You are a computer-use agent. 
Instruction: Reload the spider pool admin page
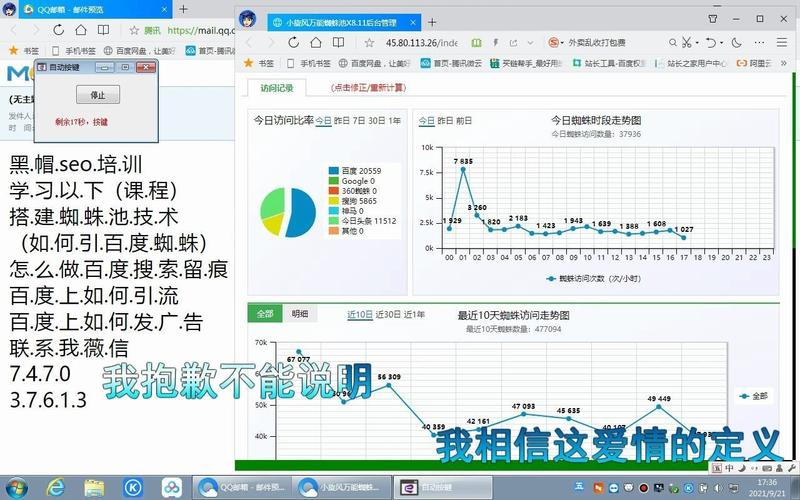[x=293, y=43]
